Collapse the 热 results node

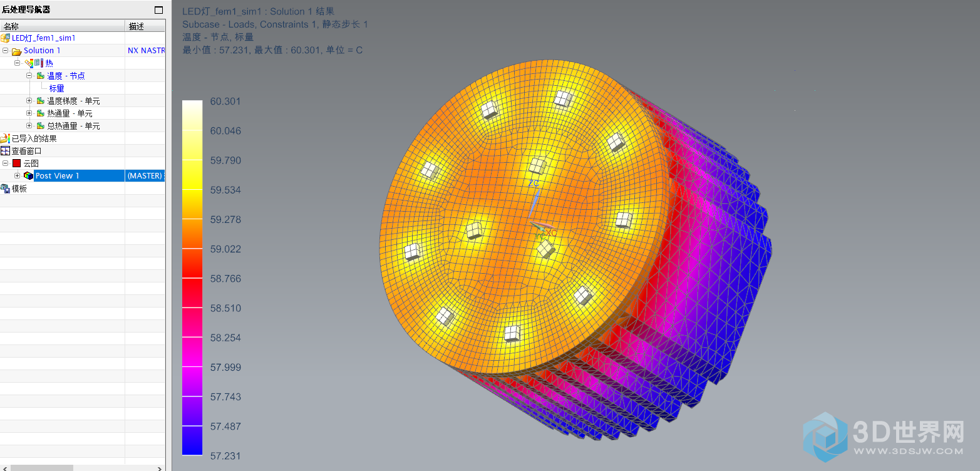[18, 63]
